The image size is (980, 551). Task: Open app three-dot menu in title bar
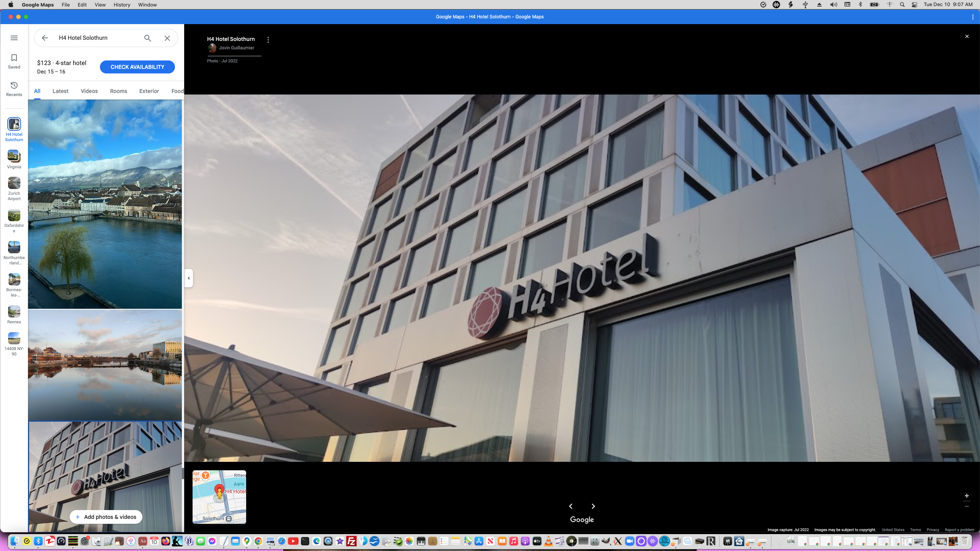(973, 17)
